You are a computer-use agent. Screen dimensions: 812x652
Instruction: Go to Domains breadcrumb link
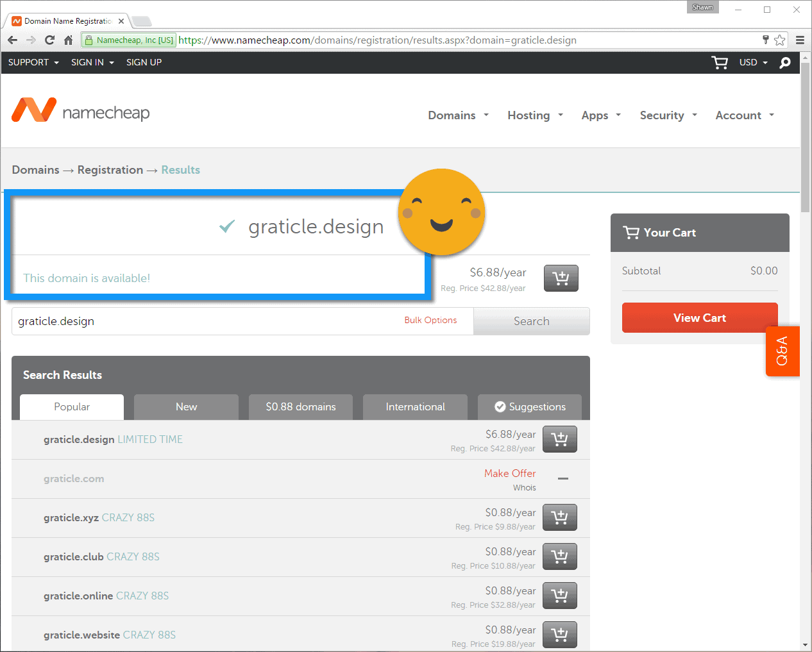35,170
